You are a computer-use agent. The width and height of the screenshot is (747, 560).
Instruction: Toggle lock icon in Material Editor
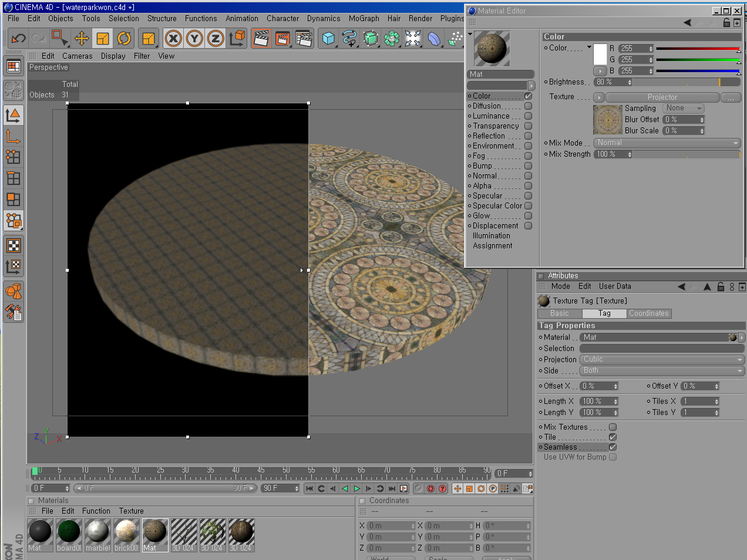pyautogui.click(x=726, y=23)
